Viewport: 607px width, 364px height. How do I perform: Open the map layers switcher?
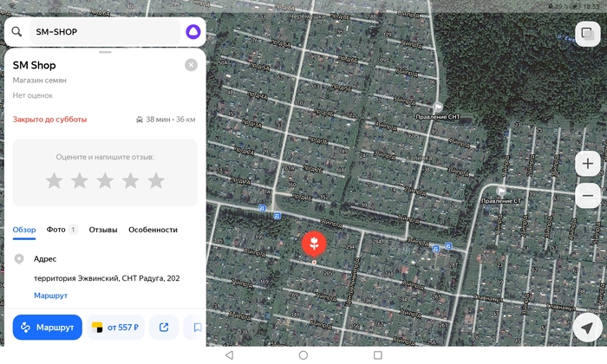point(588,34)
